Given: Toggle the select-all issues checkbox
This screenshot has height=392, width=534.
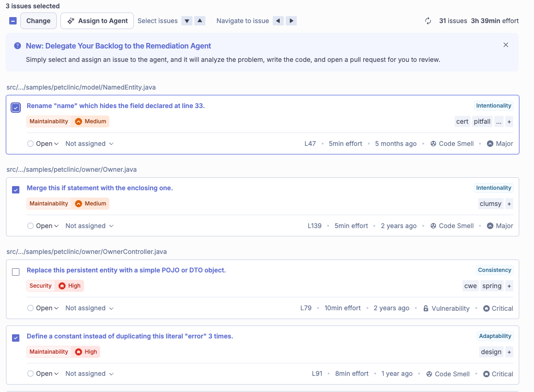Looking at the screenshot, I should (13, 21).
